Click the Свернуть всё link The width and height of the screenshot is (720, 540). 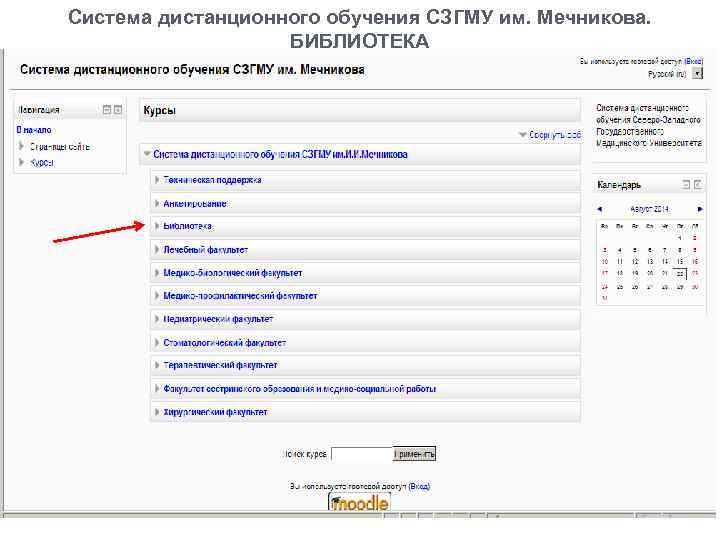click(x=555, y=135)
